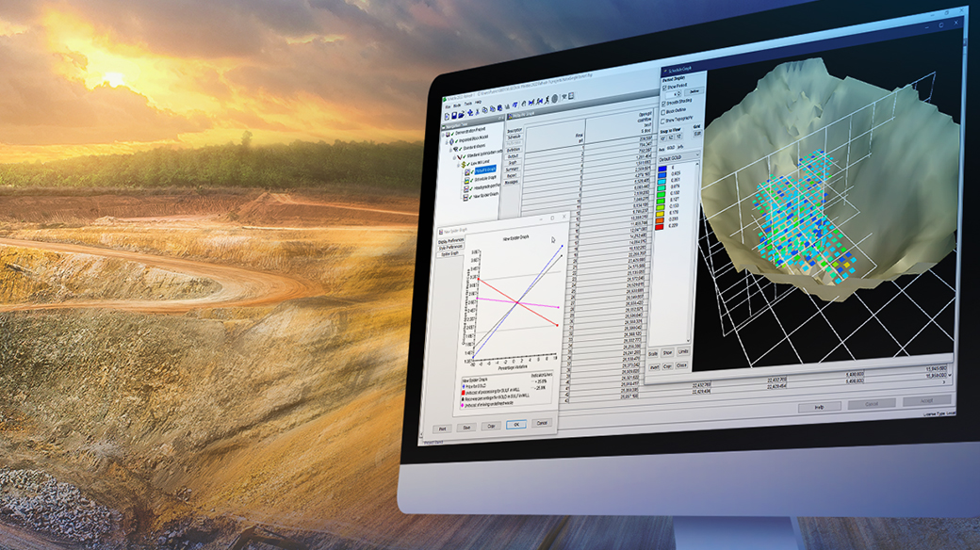
Task: Click OK in the spider graph dialog
Action: (514, 424)
